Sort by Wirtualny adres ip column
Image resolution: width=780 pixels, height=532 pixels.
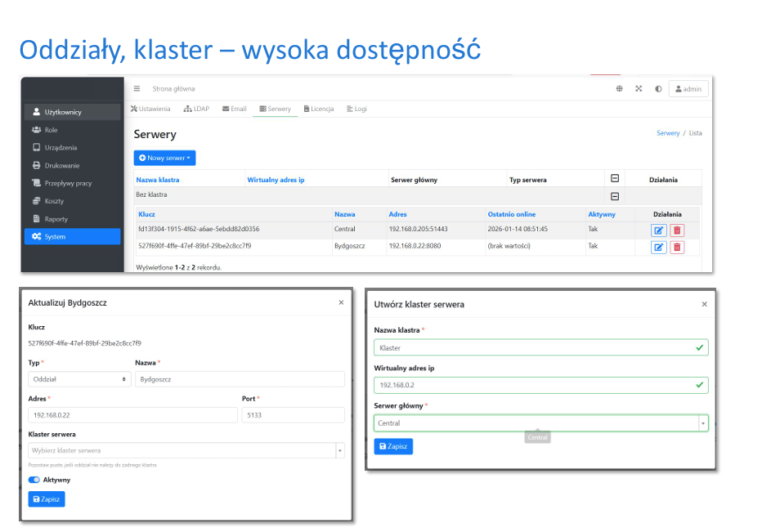pyautogui.click(x=276, y=180)
